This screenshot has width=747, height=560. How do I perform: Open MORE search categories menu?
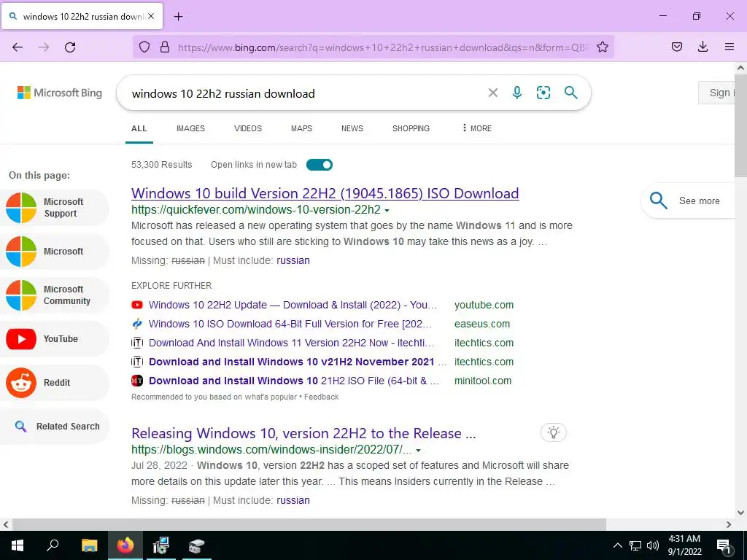[476, 128]
